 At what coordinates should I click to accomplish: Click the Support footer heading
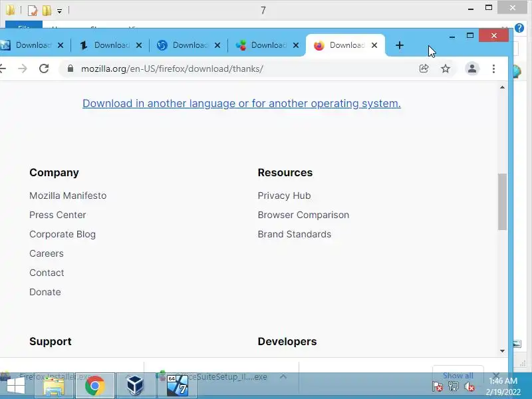click(51, 341)
